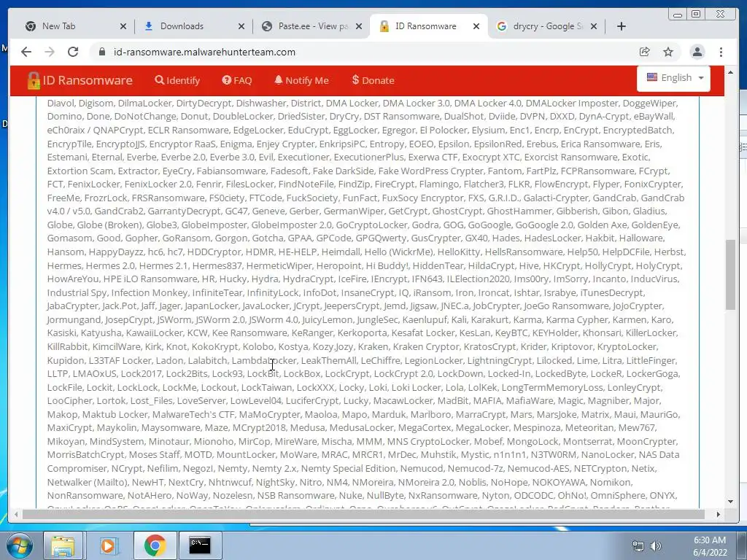Reload the page with the refresh icon
The width and height of the screenshot is (747, 560).
pyautogui.click(x=73, y=52)
